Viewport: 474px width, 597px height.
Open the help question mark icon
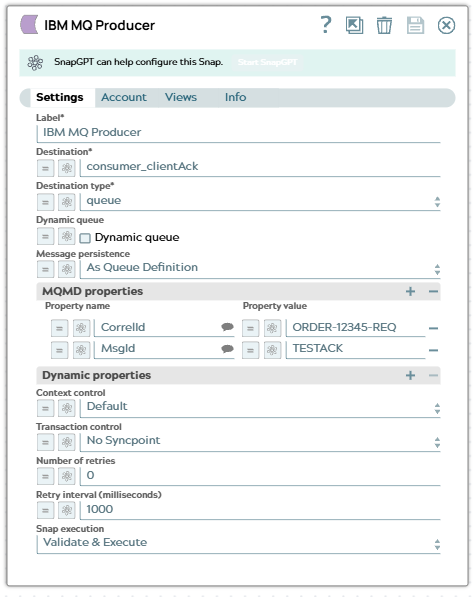point(326,25)
